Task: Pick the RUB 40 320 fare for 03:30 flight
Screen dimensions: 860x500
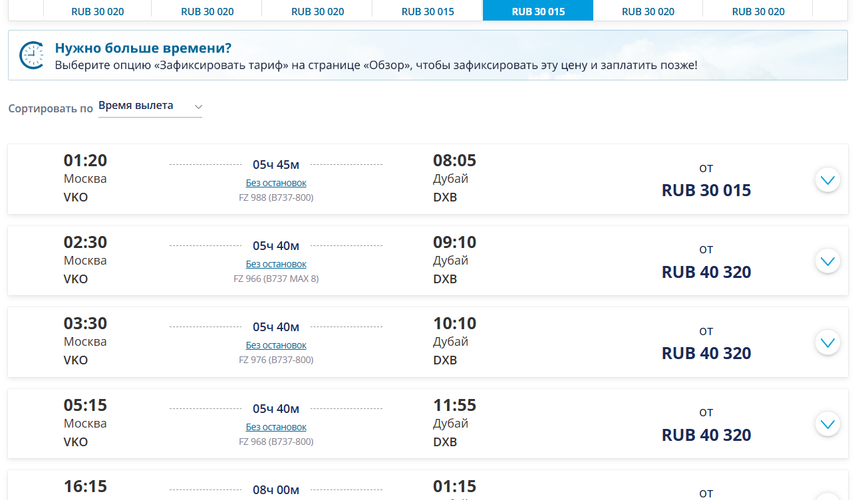Action: (x=706, y=353)
